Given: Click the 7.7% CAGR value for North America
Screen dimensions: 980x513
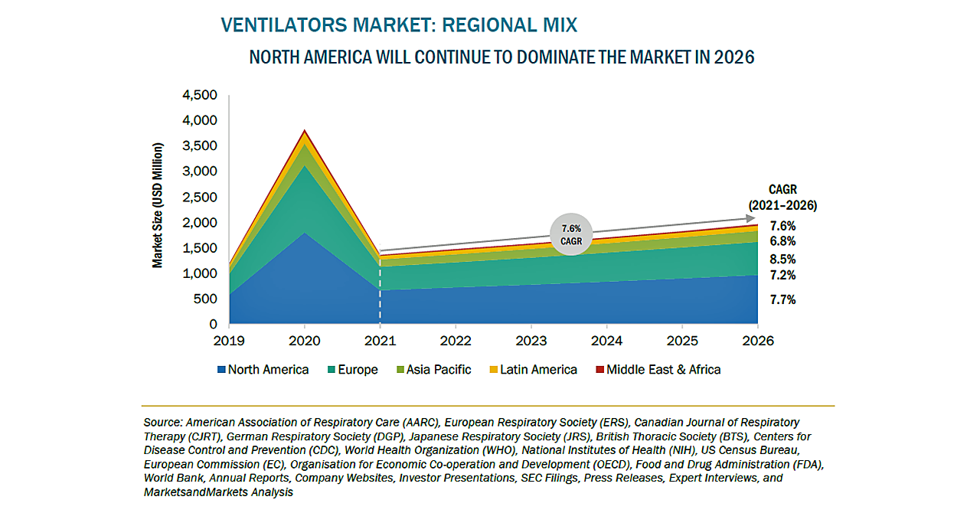Looking at the screenshot, I should tap(782, 300).
